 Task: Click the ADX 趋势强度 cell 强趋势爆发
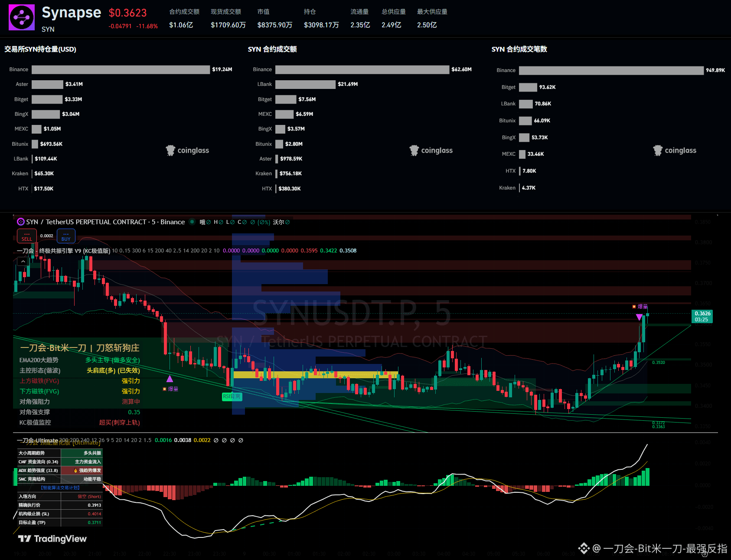pyautogui.click(x=82, y=470)
